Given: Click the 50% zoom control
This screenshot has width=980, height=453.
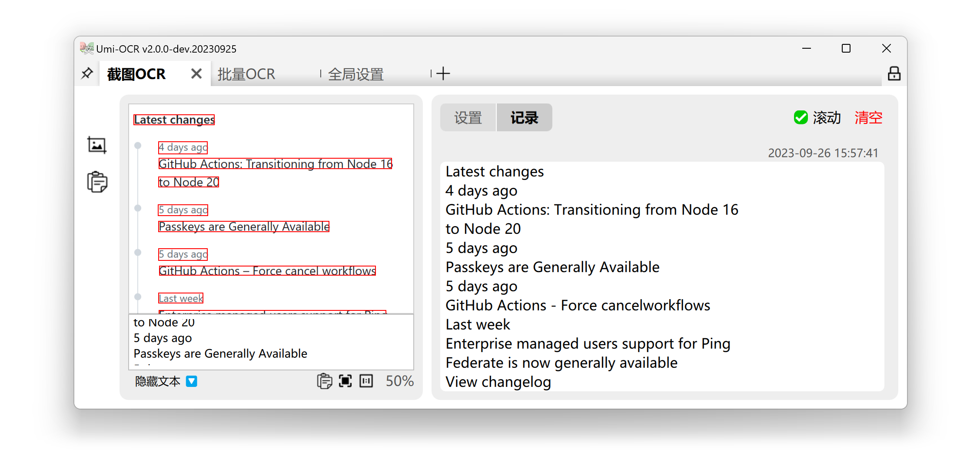Looking at the screenshot, I should [399, 381].
